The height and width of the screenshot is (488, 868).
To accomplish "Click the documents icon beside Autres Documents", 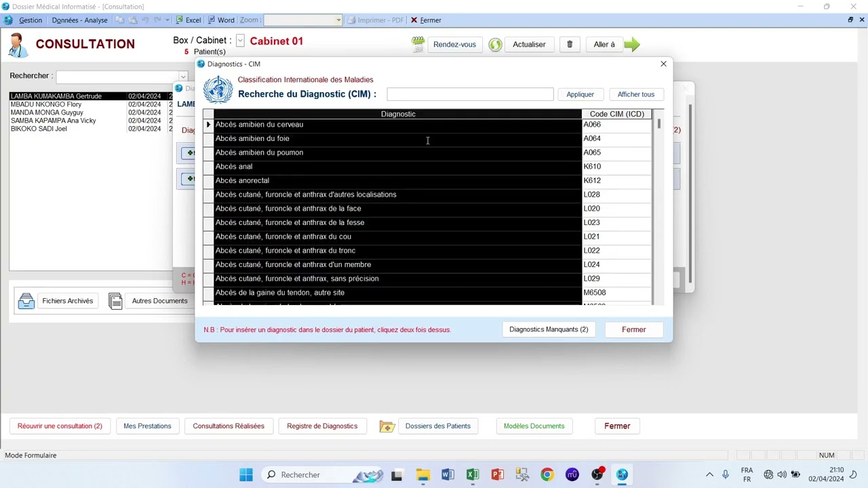I will (x=115, y=301).
